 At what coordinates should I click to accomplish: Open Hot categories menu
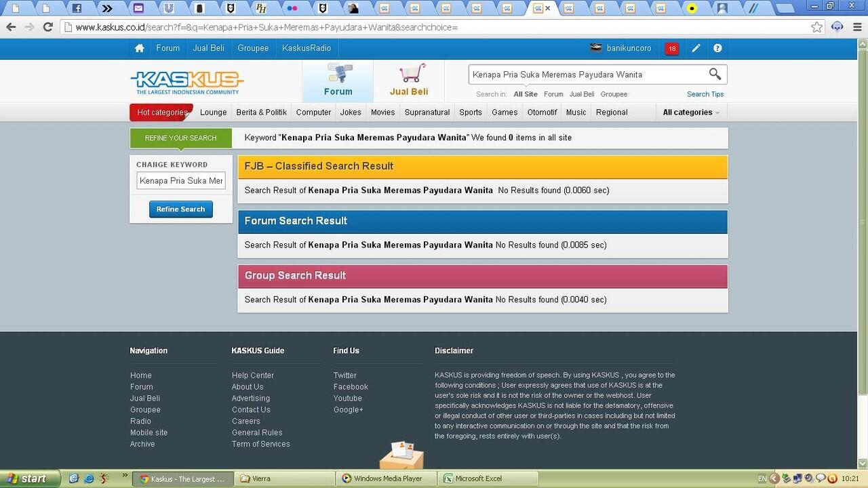(x=162, y=113)
